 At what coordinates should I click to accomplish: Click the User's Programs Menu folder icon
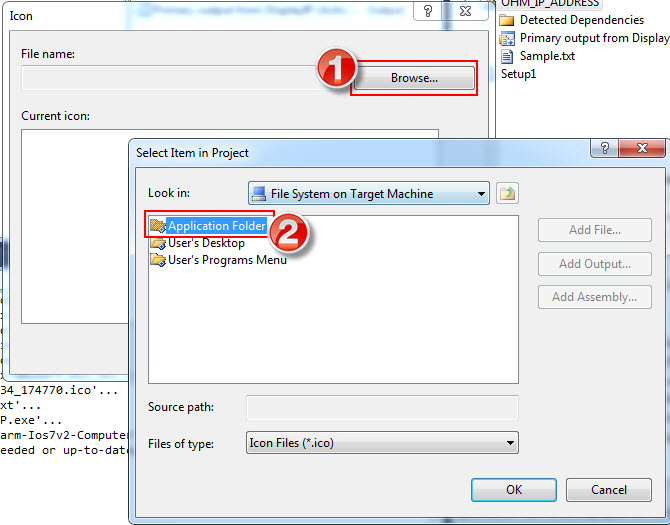click(158, 260)
